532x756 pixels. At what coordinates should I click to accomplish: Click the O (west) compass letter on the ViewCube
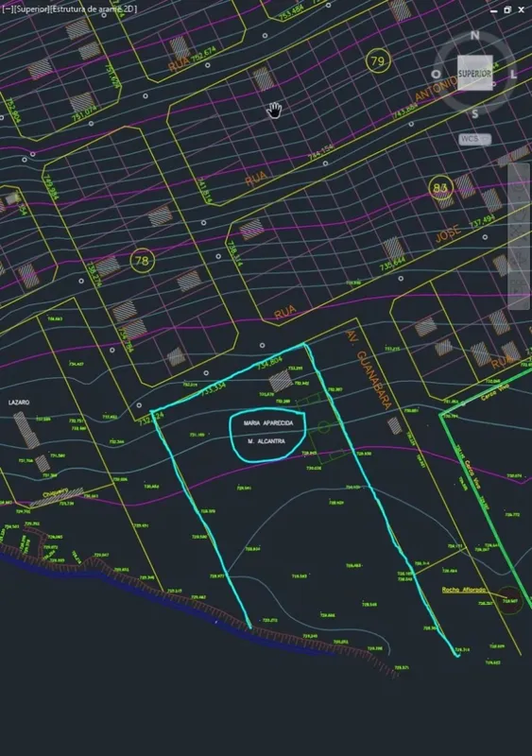click(x=436, y=75)
